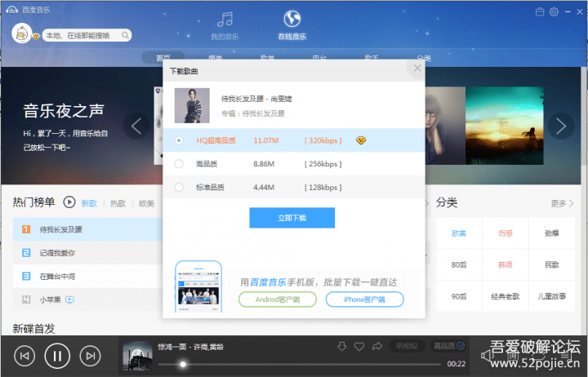Open the 劲爆 category
588x377 pixels.
click(551, 233)
